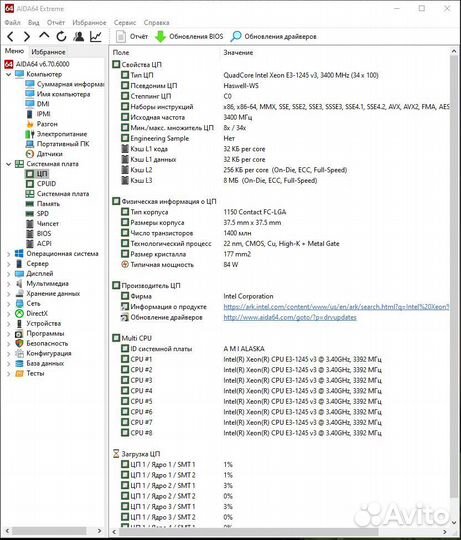Select Портативный ПК tree item
The width and height of the screenshot is (461, 540).
click(57, 144)
